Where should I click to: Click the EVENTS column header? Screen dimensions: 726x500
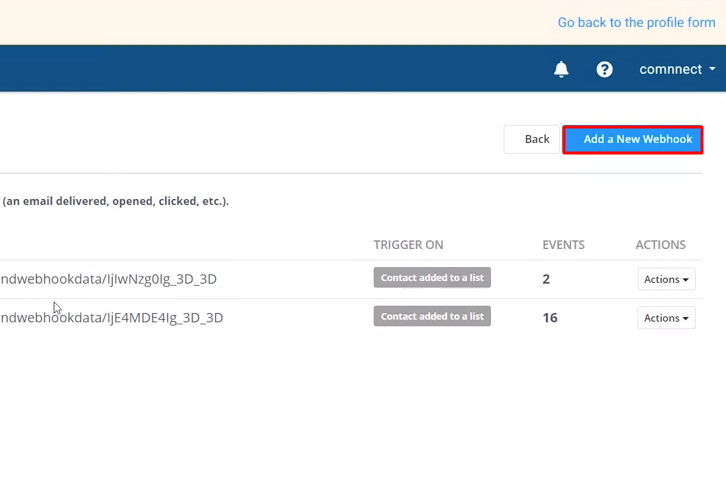(563, 245)
